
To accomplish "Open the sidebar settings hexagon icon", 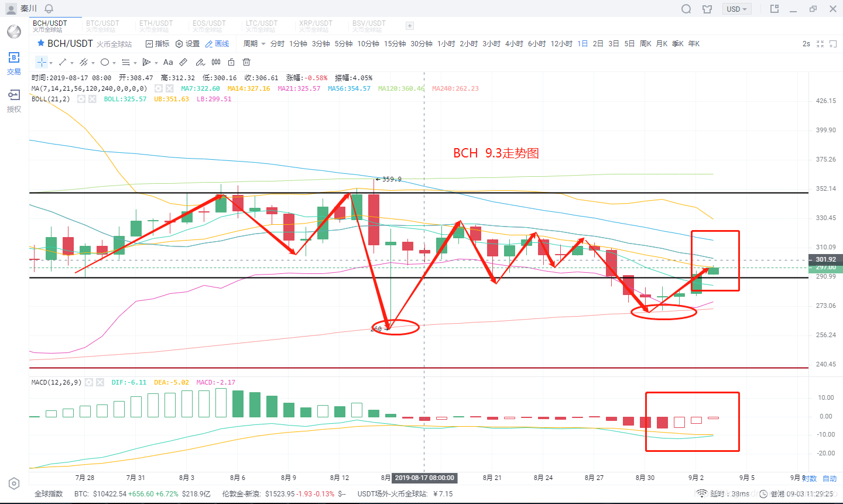I will (14, 484).
